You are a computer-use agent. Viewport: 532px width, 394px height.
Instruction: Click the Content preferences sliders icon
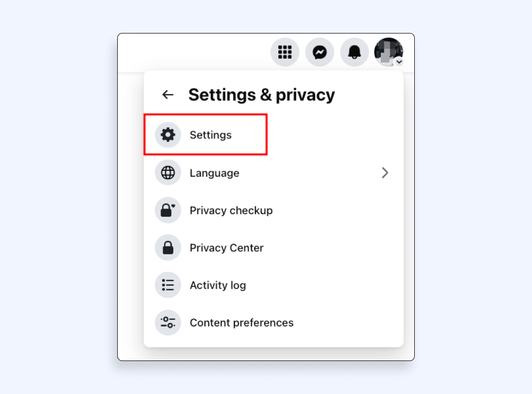[168, 323]
